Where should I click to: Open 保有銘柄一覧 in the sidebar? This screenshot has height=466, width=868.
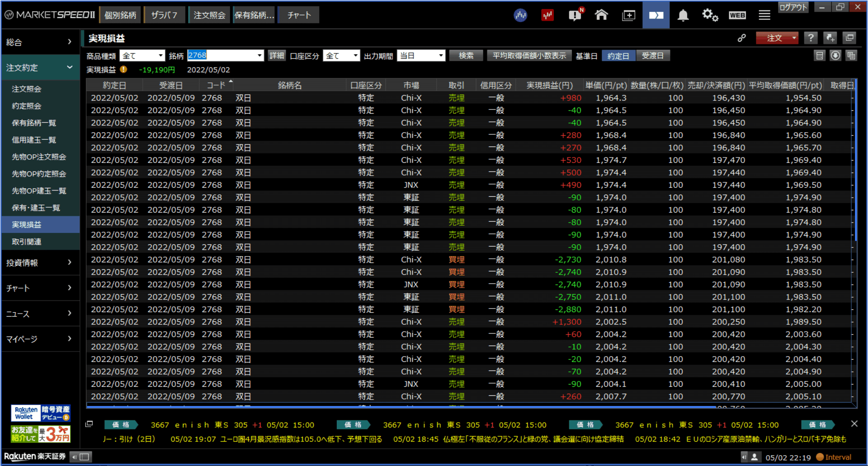(40, 123)
